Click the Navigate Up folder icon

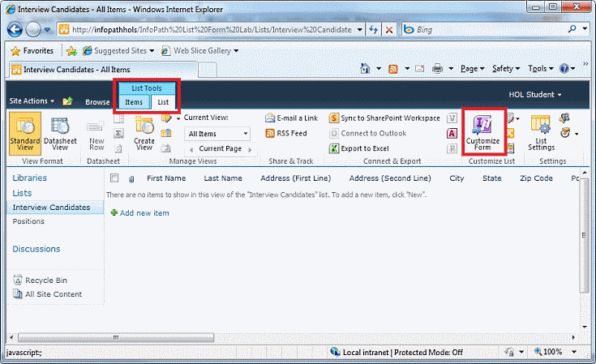point(67,101)
